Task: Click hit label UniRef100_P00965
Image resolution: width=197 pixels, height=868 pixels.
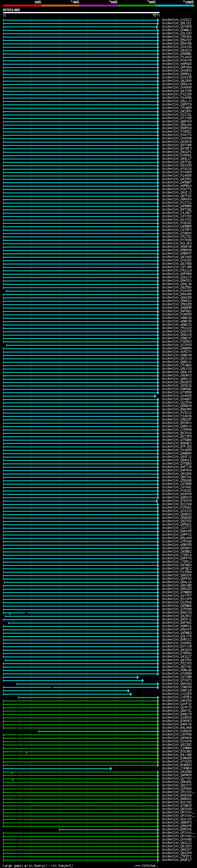Action: tap(176, 172)
